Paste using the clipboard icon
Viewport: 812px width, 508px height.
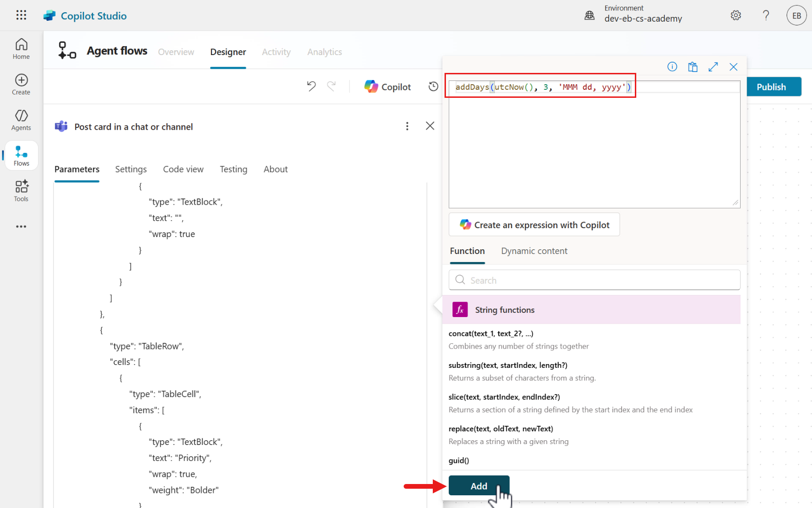coord(692,67)
